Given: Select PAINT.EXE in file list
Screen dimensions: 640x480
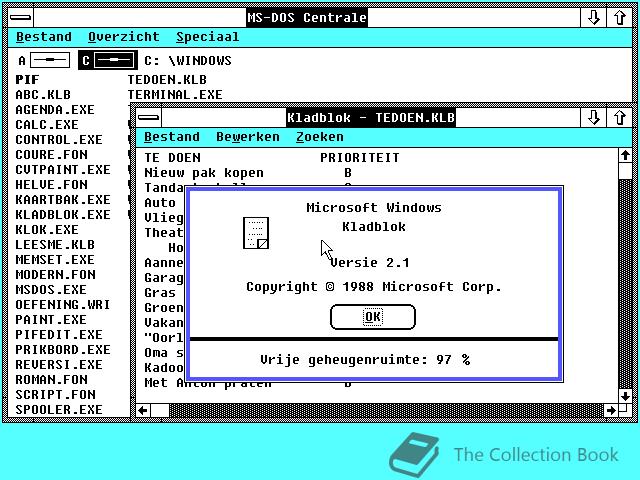Looking at the screenshot, I should tap(51, 320).
